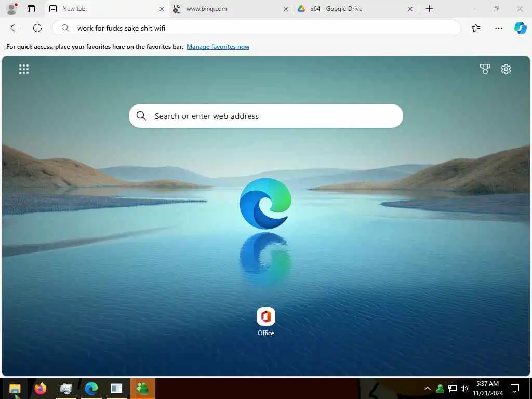
Task: Click the address bar search icon
Action: (x=65, y=28)
